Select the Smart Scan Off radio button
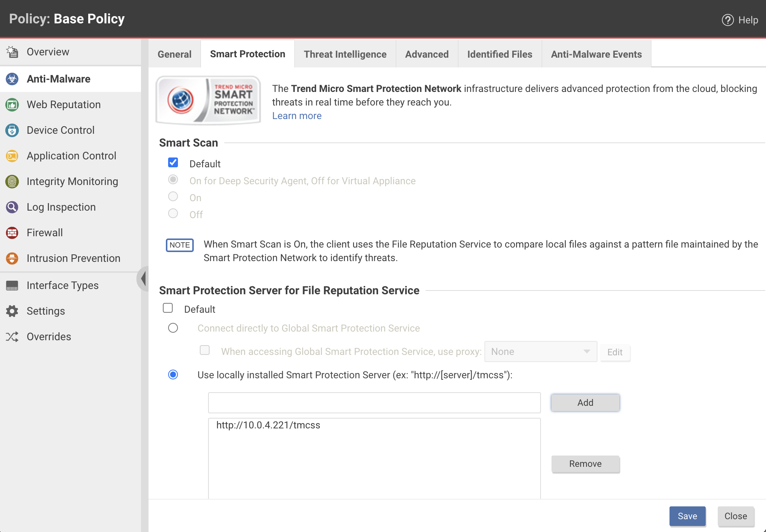The height and width of the screenshot is (532, 766). click(x=173, y=213)
